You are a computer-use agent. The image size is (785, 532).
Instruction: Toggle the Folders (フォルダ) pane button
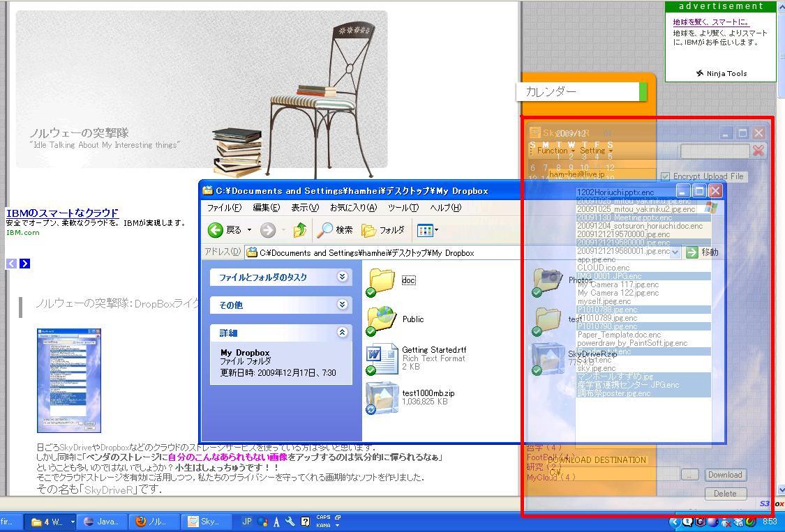coord(383,230)
